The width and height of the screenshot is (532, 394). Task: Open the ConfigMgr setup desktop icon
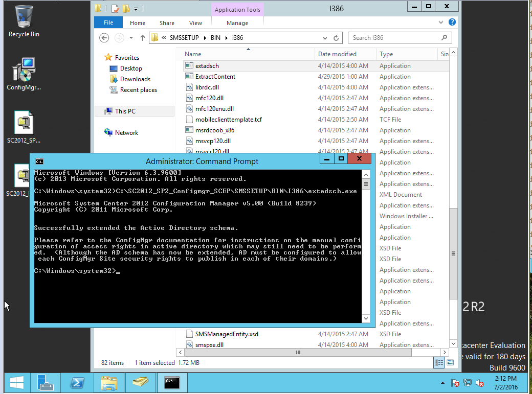pyautogui.click(x=24, y=74)
